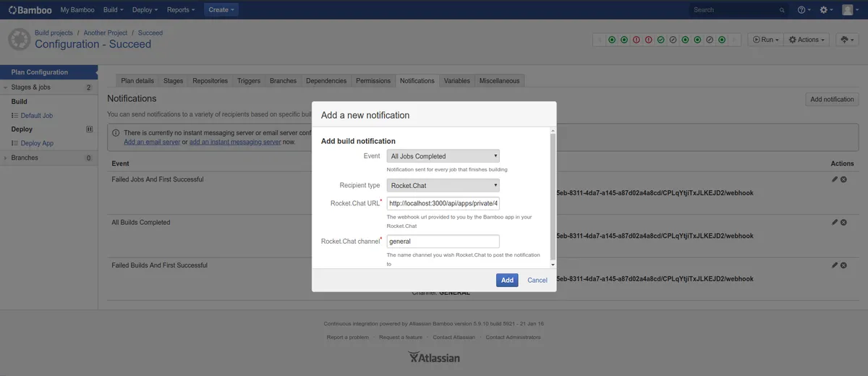868x376 pixels.
Task: Click the previous builds arrow in history strip
Action: pos(600,40)
